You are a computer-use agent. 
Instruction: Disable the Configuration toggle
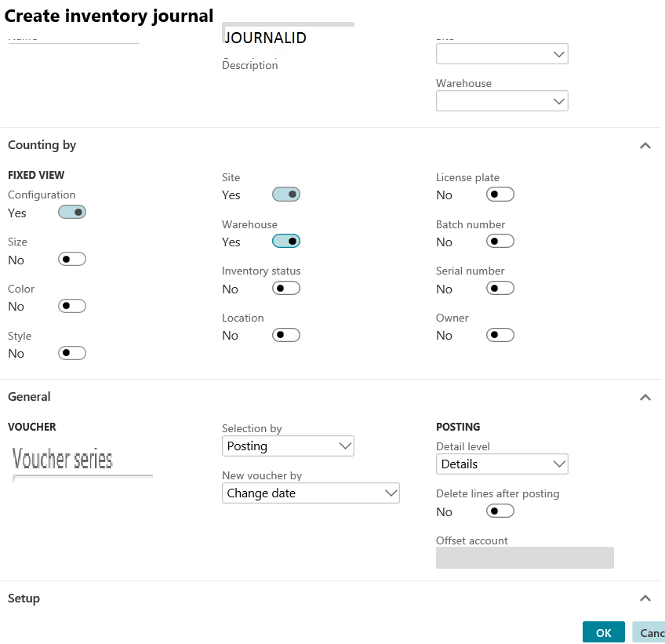pyautogui.click(x=71, y=212)
